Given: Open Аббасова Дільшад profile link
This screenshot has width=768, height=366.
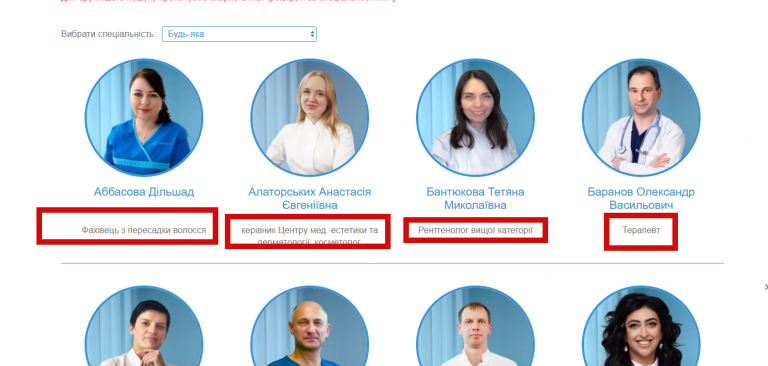Looking at the screenshot, I should (144, 192).
